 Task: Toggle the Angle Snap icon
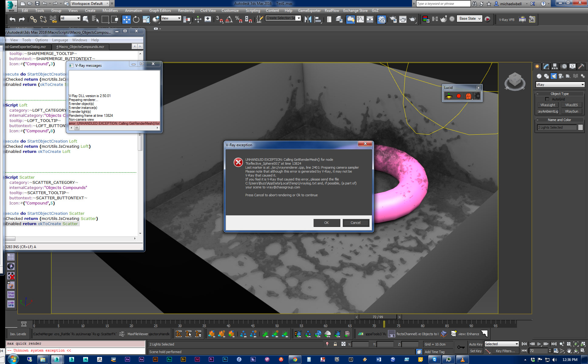pos(229,19)
